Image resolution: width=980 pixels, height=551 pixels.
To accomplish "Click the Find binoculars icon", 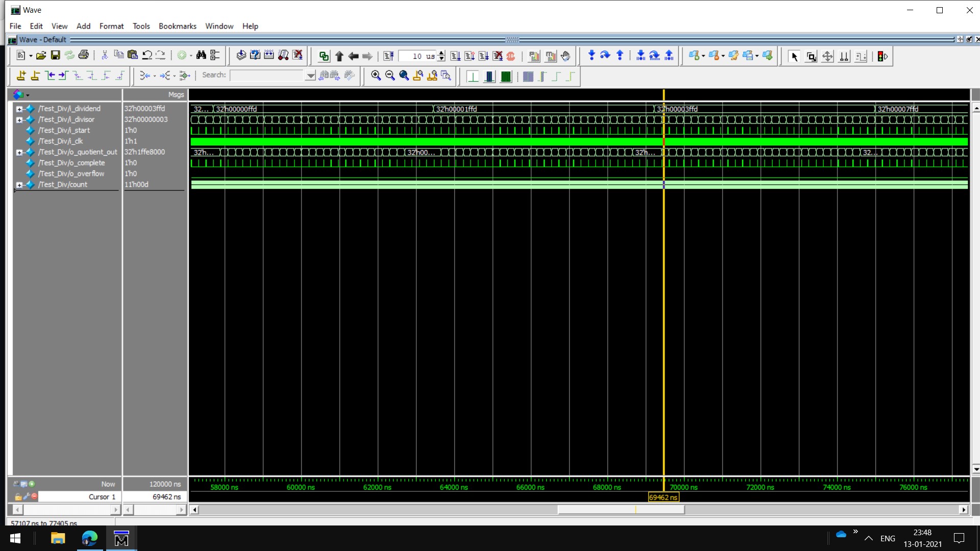I will [201, 56].
